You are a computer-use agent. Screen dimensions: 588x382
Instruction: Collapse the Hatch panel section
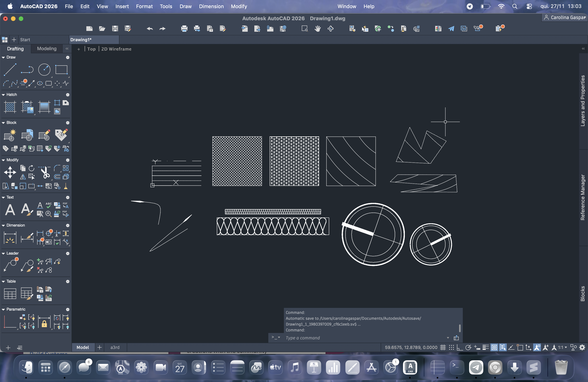tap(3, 95)
